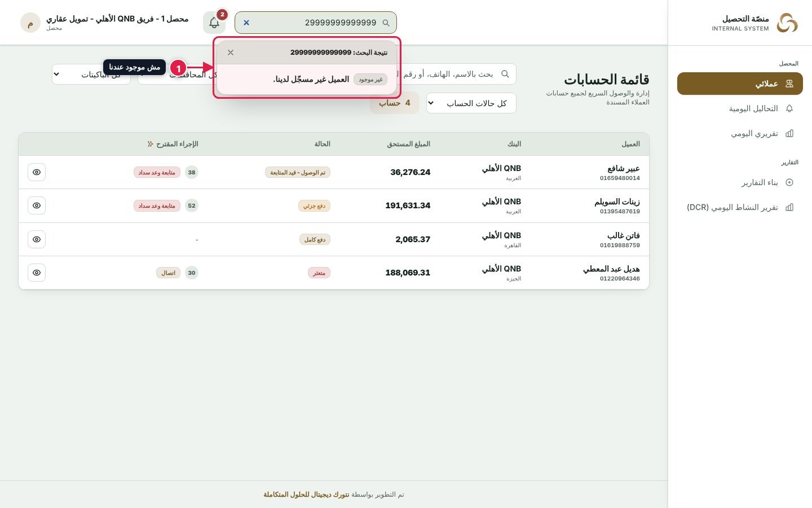Screen dimensions: 812x508
Task: Click the دفع كامل status badge
Action: pyautogui.click(x=315, y=239)
